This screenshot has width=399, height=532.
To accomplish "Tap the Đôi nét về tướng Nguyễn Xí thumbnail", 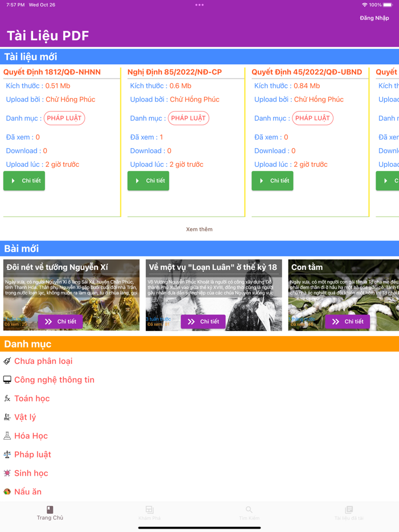I will [x=71, y=295].
